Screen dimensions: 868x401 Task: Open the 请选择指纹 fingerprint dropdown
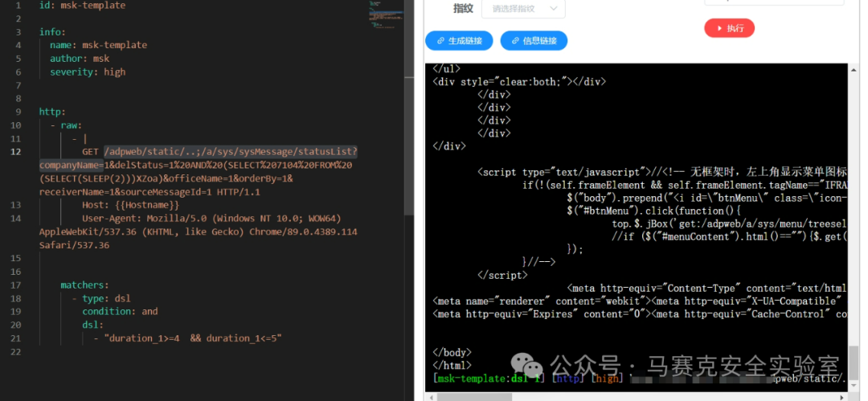523,9
